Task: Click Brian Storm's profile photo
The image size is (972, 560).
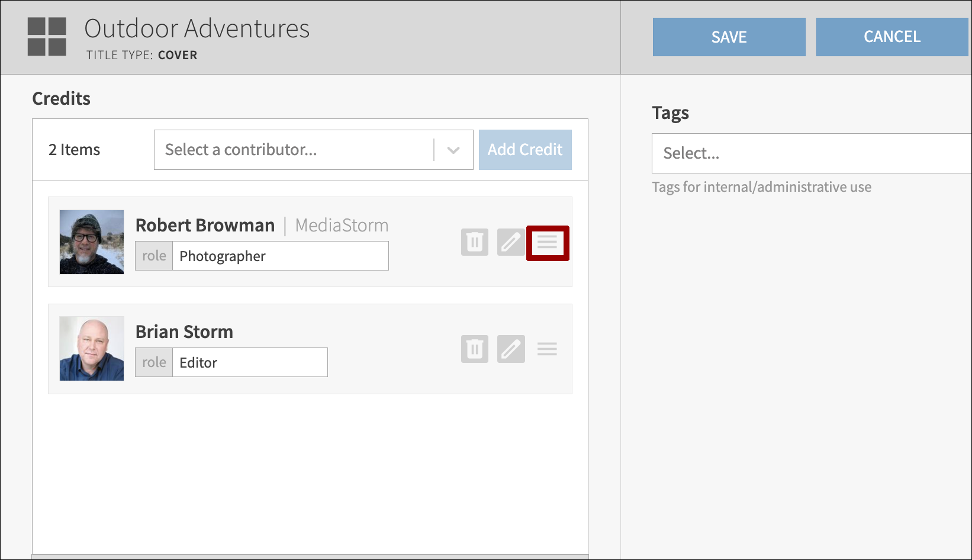Action: click(92, 349)
